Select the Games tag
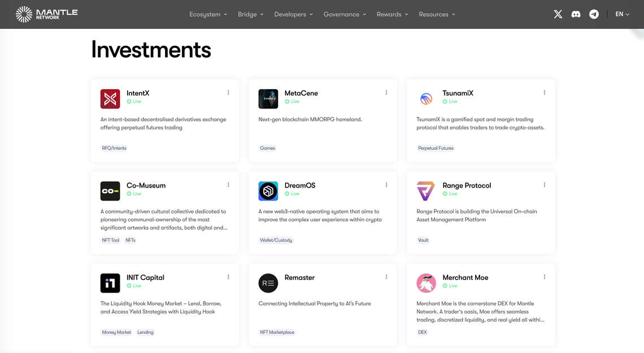 (267, 148)
